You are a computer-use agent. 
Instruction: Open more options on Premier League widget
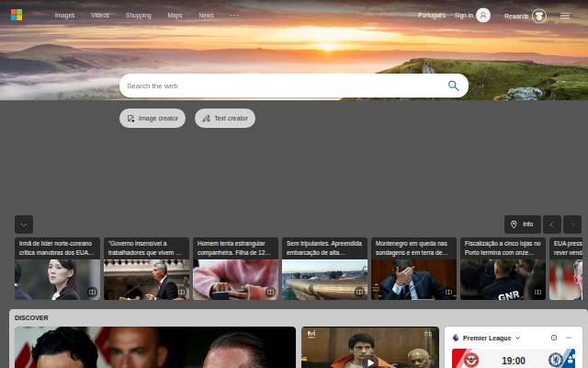click(x=569, y=338)
